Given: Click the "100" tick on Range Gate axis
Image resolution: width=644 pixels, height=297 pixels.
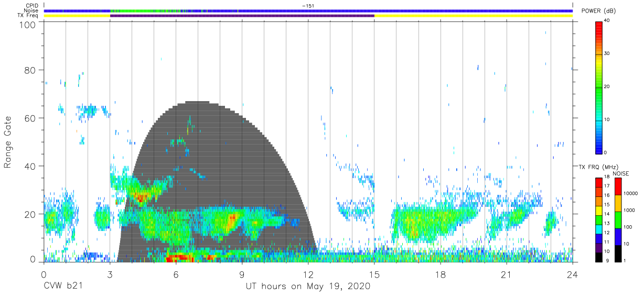Looking at the screenshot, I should click(x=28, y=25).
